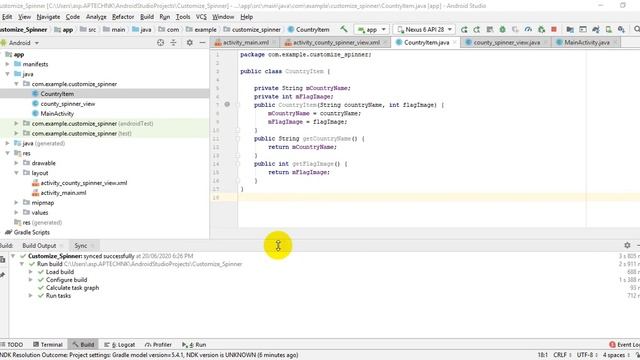Open the Build panel settings gear
The height and width of the screenshot is (360, 640).
point(627,245)
